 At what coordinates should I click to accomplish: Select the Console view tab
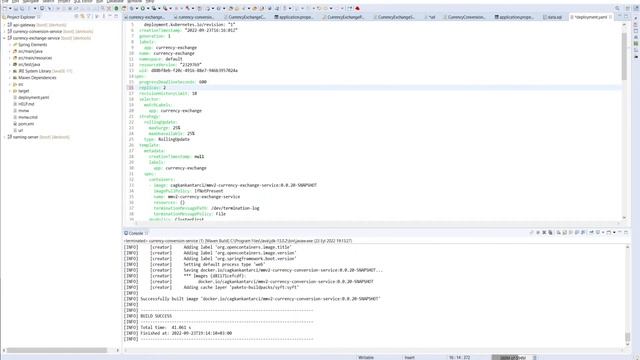click(x=136, y=233)
